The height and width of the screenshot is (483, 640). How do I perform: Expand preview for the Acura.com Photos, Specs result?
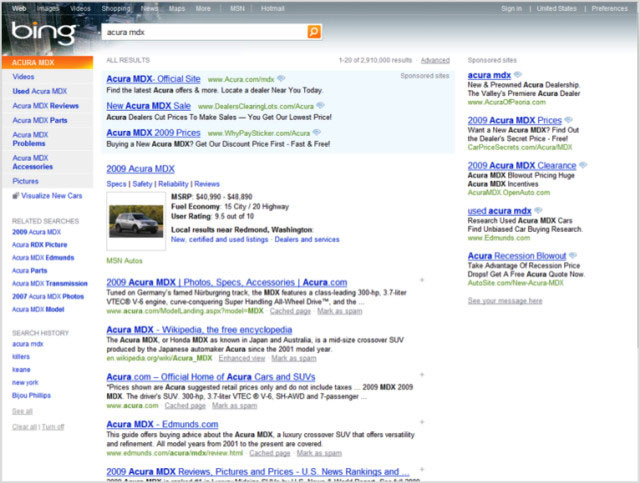422,280
